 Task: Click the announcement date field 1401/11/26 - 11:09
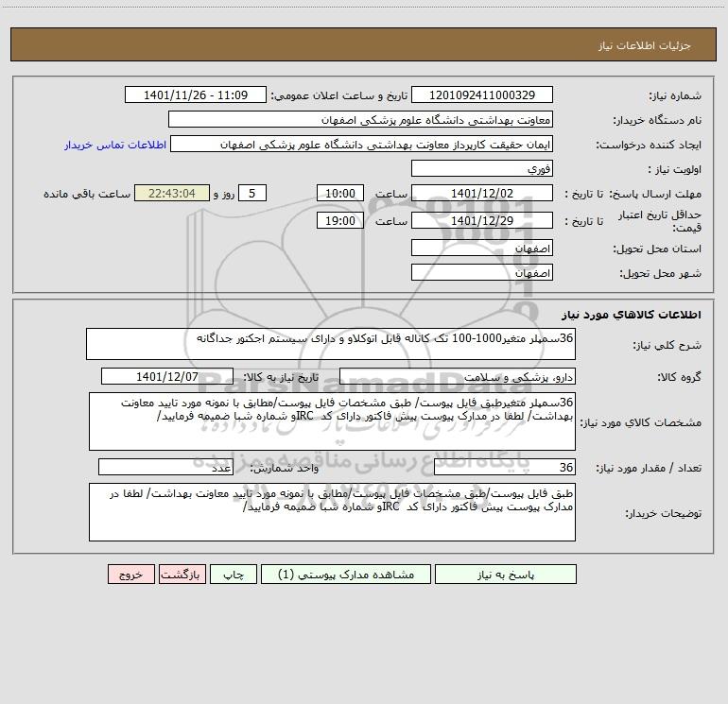pyautogui.click(x=196, y=94)
